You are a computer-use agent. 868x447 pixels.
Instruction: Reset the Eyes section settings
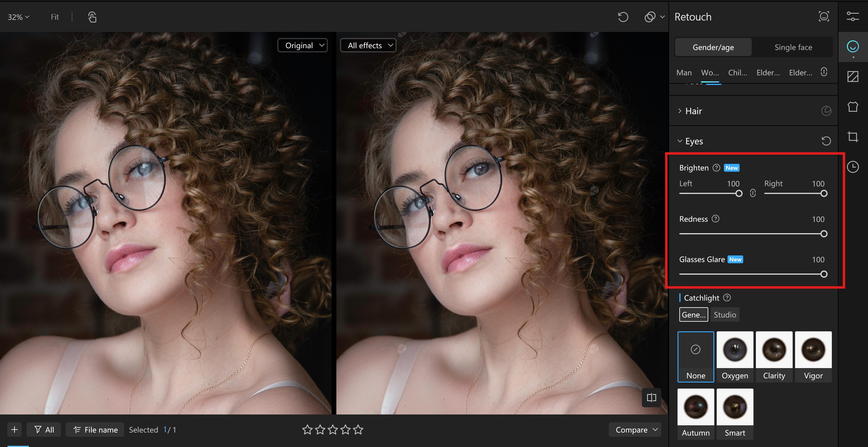tap(826, 141)
